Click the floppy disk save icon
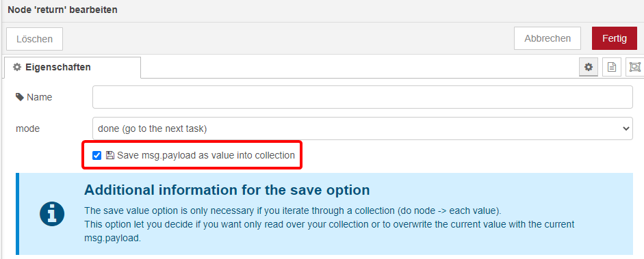The width and height of the screenshot is (644, 259). point(110,155)
